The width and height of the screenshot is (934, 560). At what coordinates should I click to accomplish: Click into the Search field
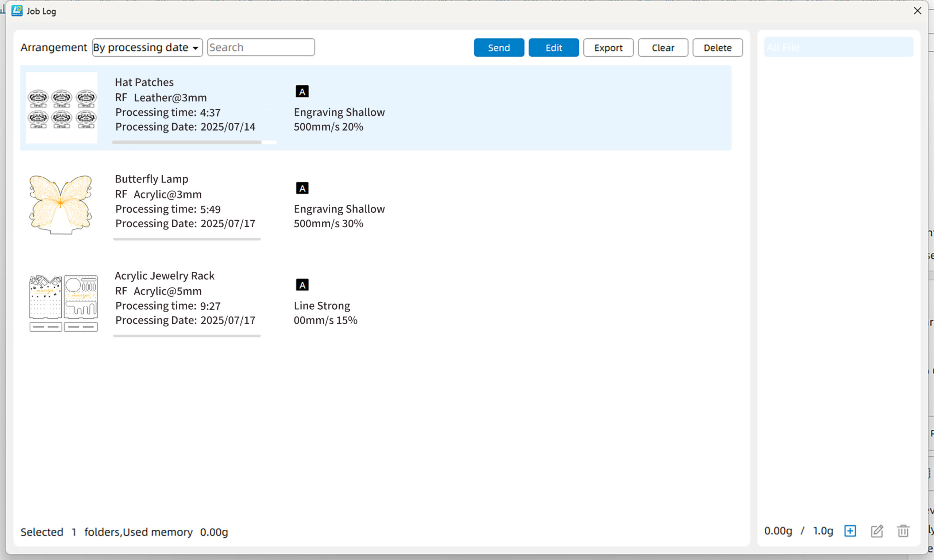click(x=260, y=47)
